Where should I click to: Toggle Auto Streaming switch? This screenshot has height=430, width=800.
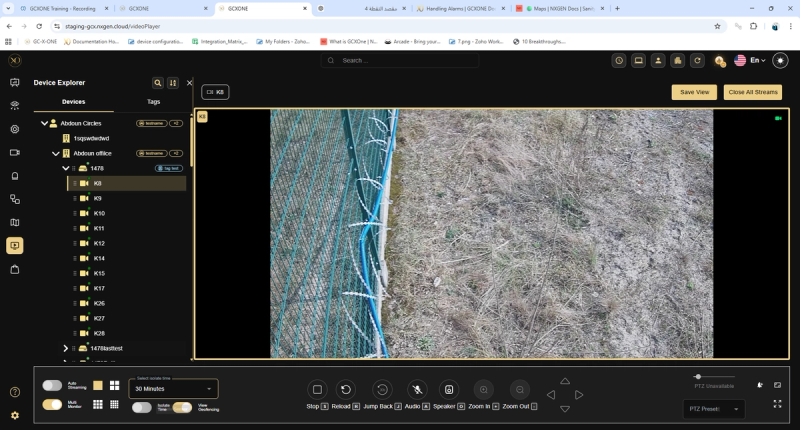click(52, 385)
